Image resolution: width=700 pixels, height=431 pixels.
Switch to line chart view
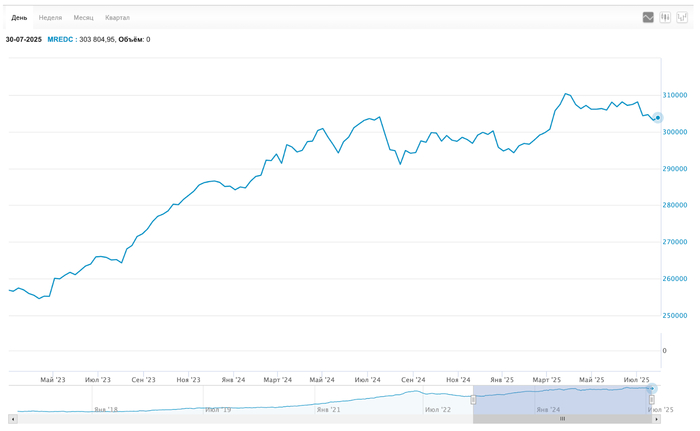(648, 17)
